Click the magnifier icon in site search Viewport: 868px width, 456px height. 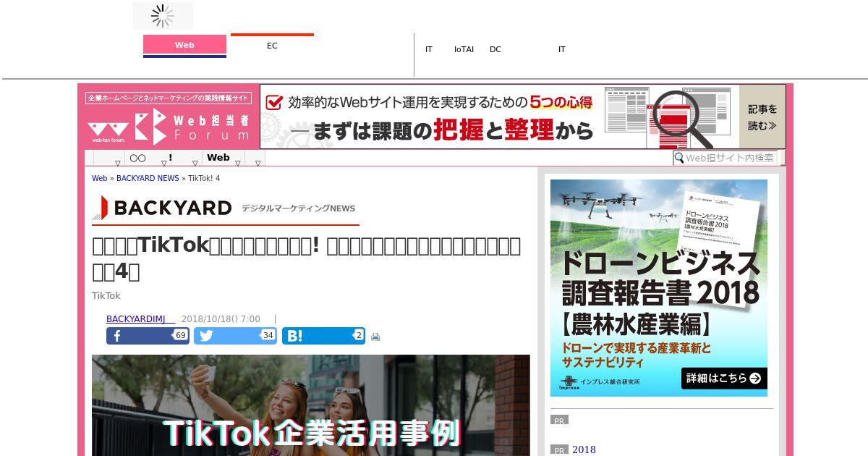coord(679,158)
